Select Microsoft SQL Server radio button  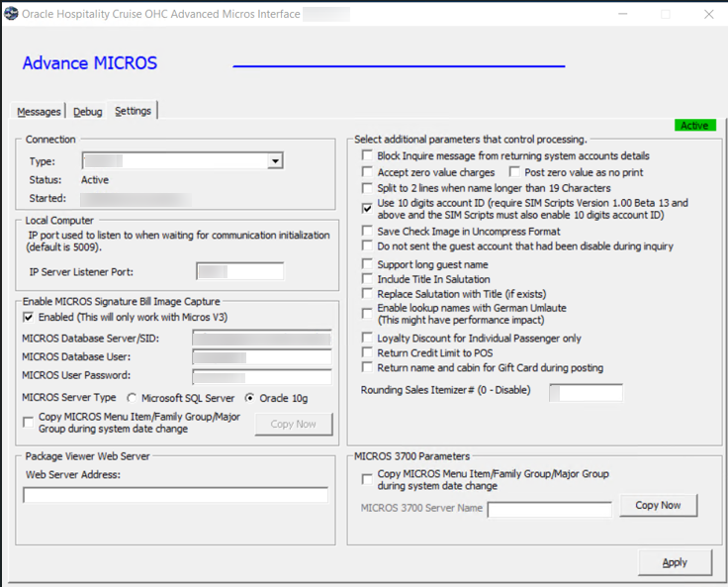point(133,398)
